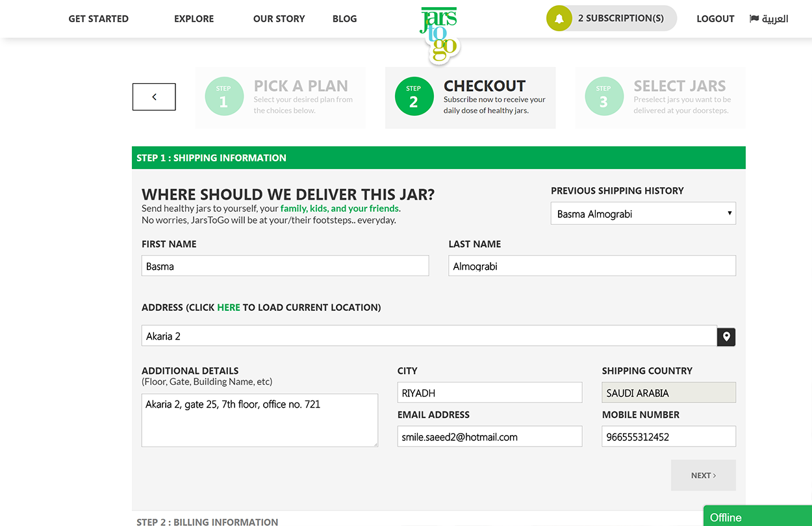Click the notification bell icon
The width and height of the screenshot is (812, 526).
coord(559,19)
